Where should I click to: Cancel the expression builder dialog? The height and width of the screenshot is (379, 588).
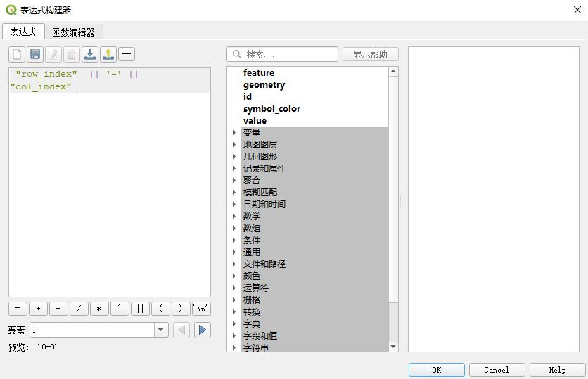click(497, 370)
